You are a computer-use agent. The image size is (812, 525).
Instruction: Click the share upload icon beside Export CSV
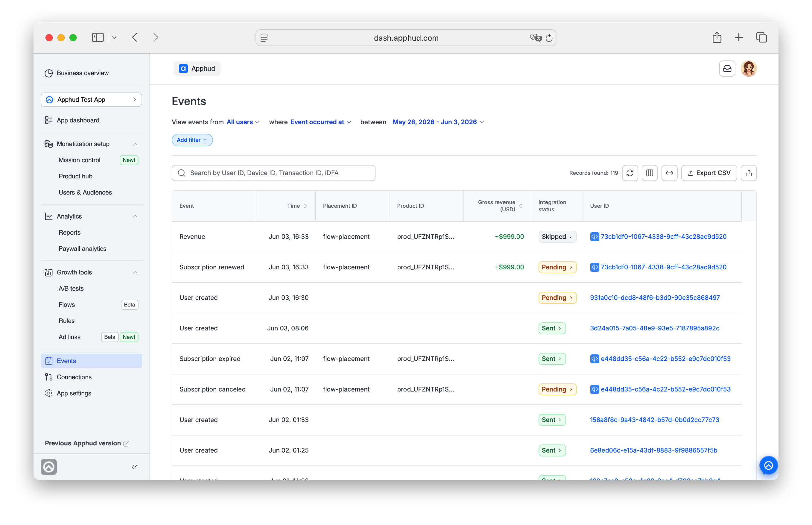(749, 173)
